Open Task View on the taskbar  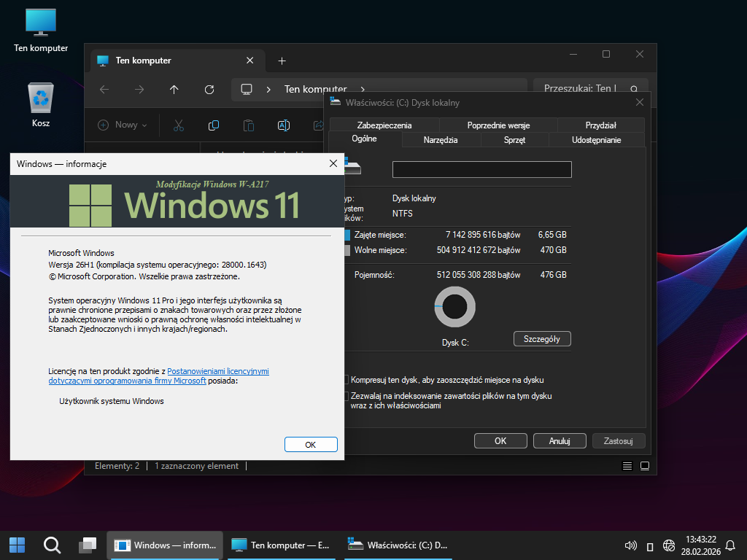88,545
